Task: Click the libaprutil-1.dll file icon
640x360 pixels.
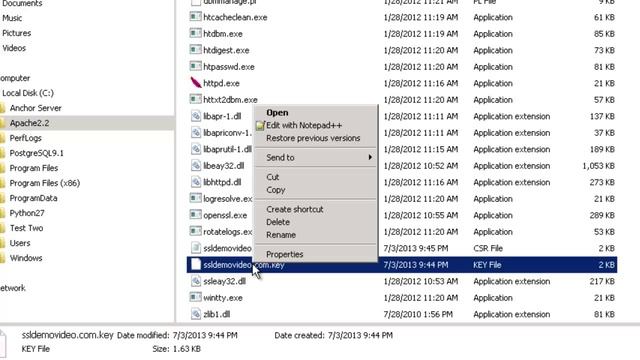Action: 196,149
